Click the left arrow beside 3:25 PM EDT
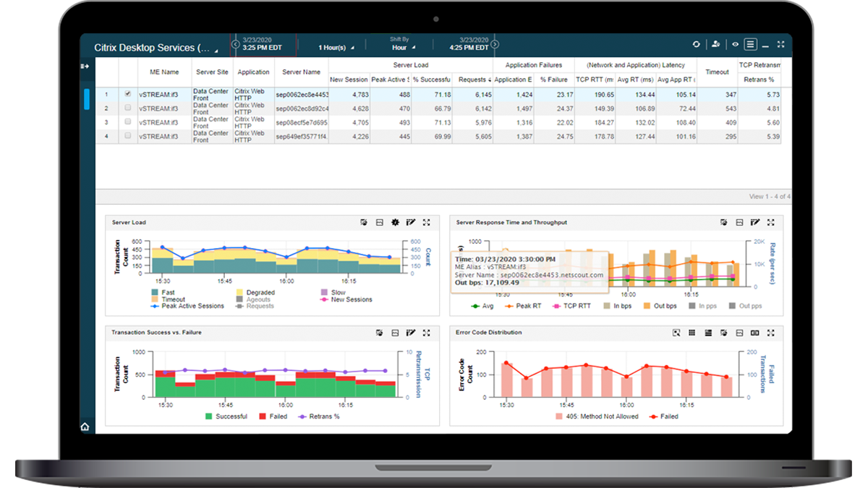 click(x=235, y=44)
